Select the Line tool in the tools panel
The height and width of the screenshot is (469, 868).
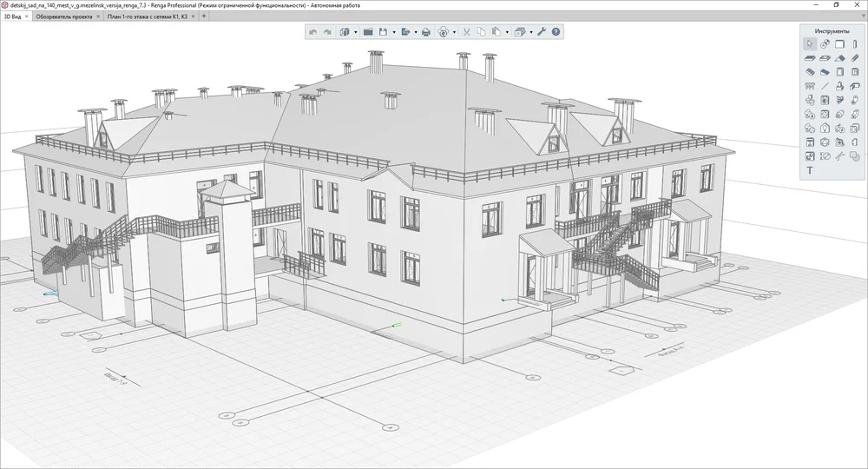pos(825,86)
